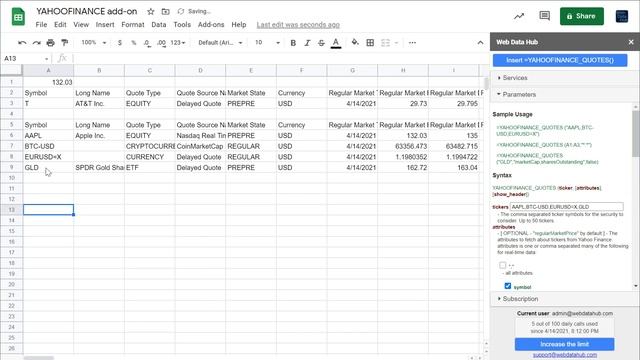Open Google Sheets home icon

click(18, 17)
